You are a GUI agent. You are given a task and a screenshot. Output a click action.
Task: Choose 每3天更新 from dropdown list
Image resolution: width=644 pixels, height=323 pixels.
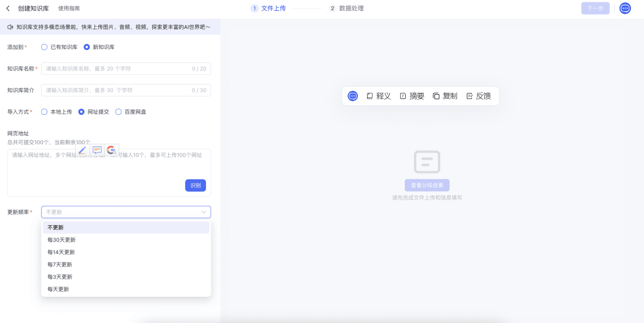[126, 277]
